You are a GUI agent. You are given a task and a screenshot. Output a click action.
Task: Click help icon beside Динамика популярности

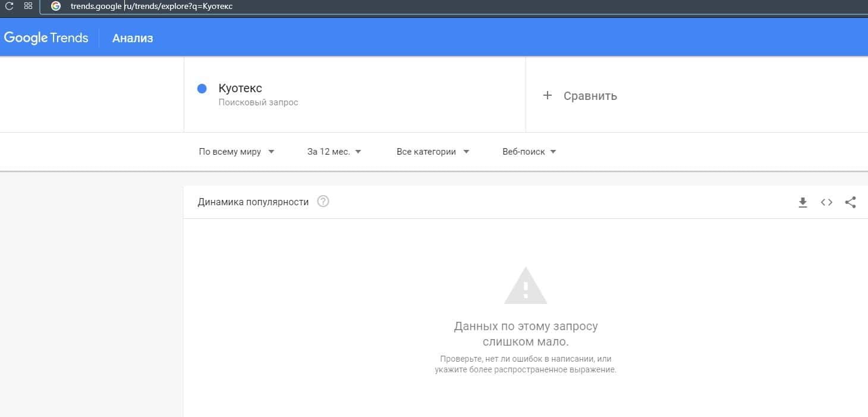(323, 202)
